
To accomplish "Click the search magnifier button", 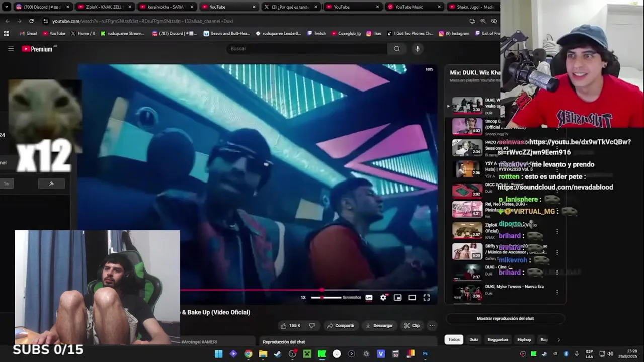I will 397,49.
